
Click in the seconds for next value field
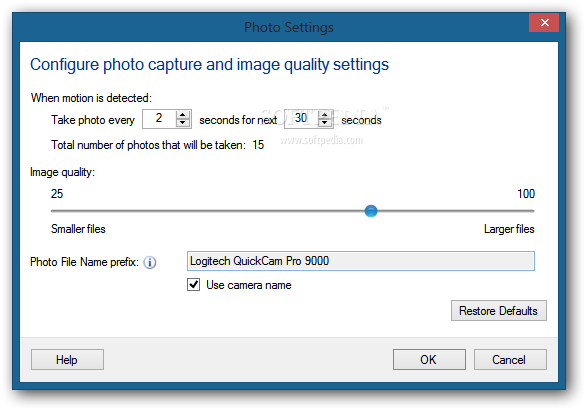pos(301,119)
